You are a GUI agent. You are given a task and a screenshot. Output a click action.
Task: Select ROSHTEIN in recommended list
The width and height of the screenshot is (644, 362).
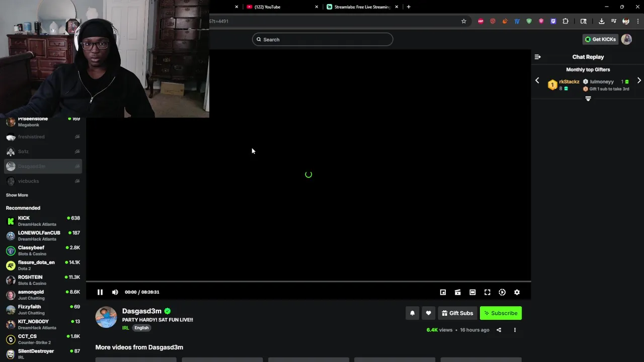(x=43, y=280)
